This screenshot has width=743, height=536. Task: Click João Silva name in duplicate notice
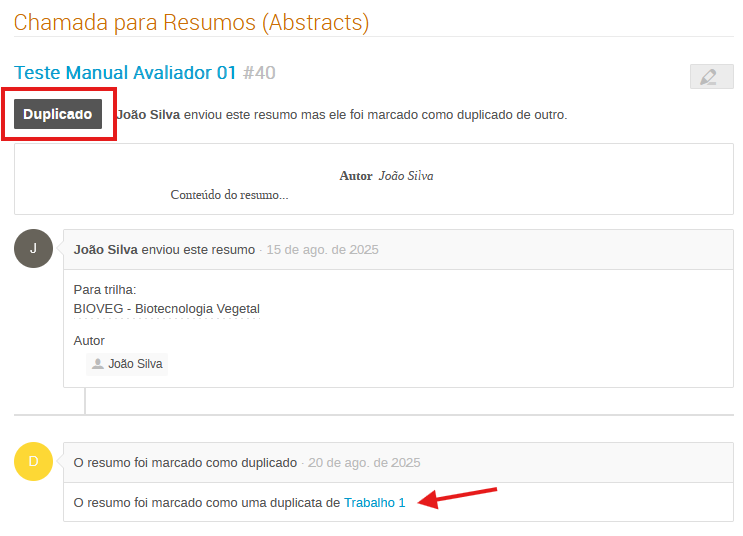[x=148, y=114]
